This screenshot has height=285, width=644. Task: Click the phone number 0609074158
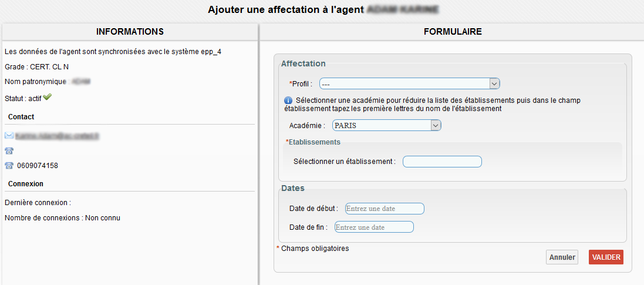(38, 166)
